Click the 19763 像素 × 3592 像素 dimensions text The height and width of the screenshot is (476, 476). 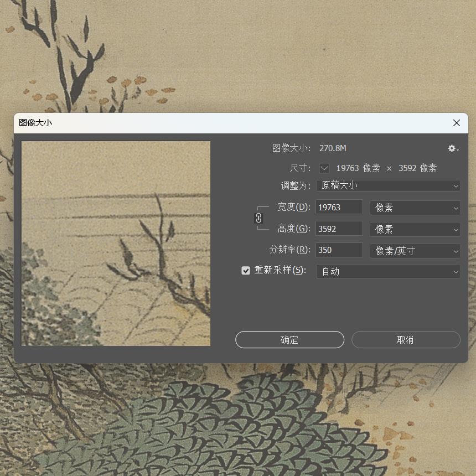[x=386, y=168]
